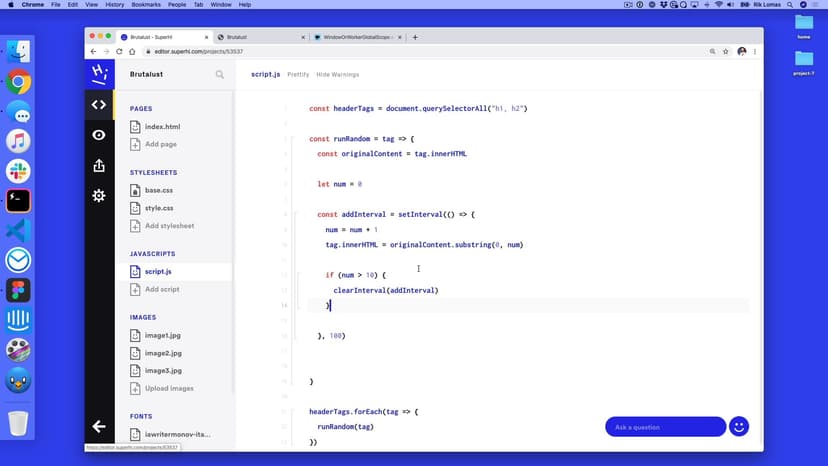This screenshot has width=828, height=466.
Task: Click the eye preview icon in sidebar
Action: [x=98, y=135]
